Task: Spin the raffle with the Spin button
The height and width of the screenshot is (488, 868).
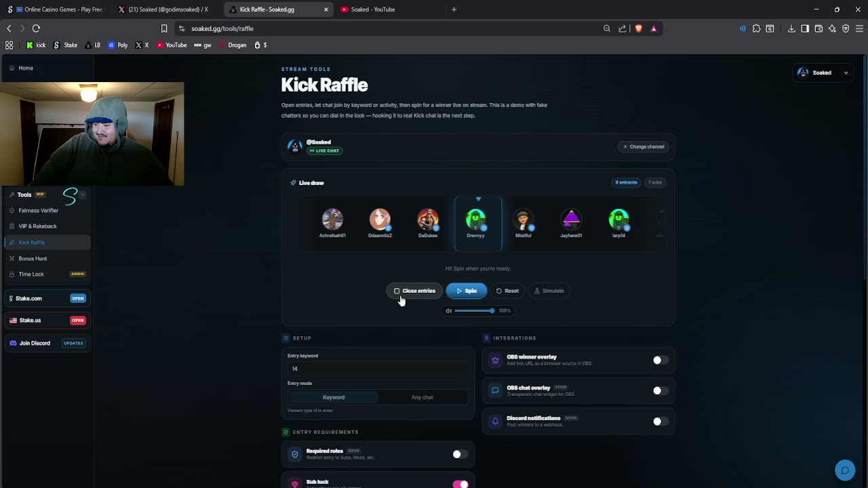Action: tap(467, 291)
